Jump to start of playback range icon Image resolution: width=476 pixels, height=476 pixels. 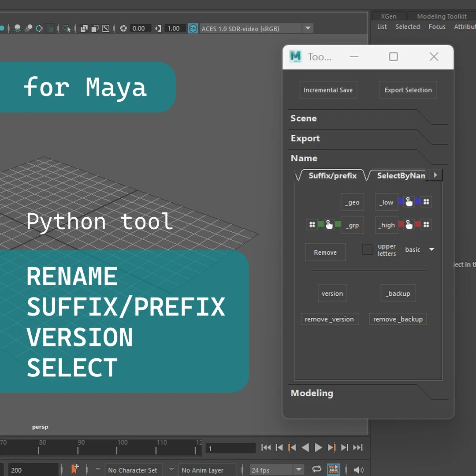pos(266,447)
